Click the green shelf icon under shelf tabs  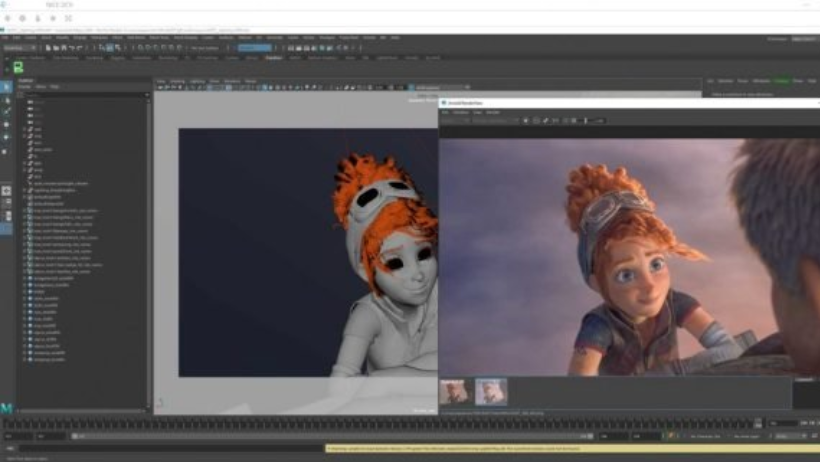[x=18, y=67]
